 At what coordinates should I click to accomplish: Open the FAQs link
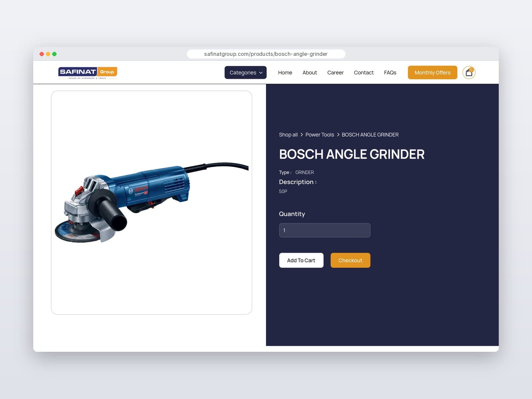pos(390,72)
